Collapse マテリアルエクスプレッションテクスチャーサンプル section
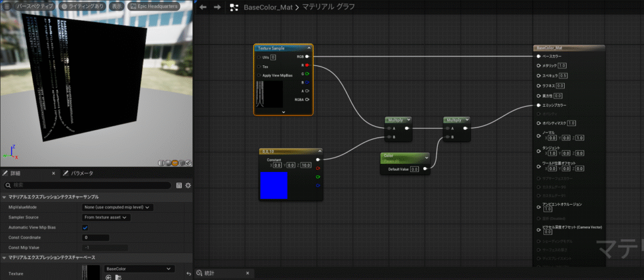This screenshot has height=280, width=644. point(4,197)
